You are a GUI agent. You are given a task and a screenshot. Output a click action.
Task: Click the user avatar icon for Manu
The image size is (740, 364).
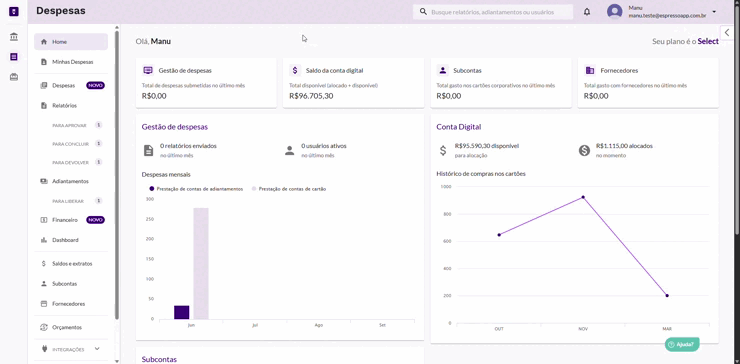pos(614,12)
